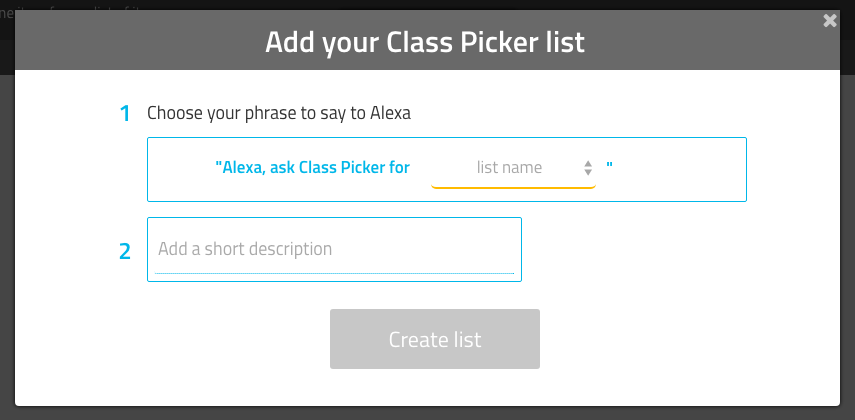Click the white area right of the Create list button
Image resolution: width=855 pixels, height=420 pixels.
[690, 339]
